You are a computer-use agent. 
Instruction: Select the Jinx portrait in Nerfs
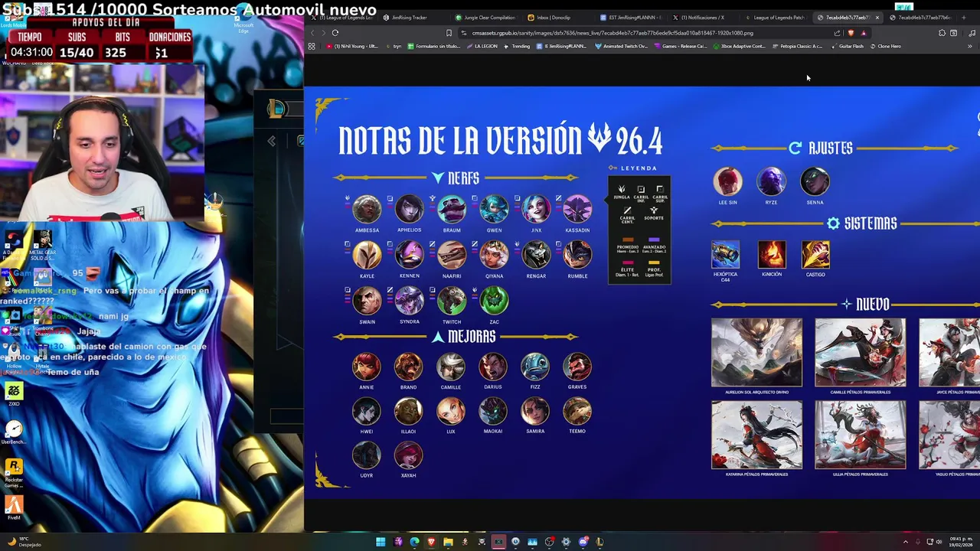tap(536, 209)
